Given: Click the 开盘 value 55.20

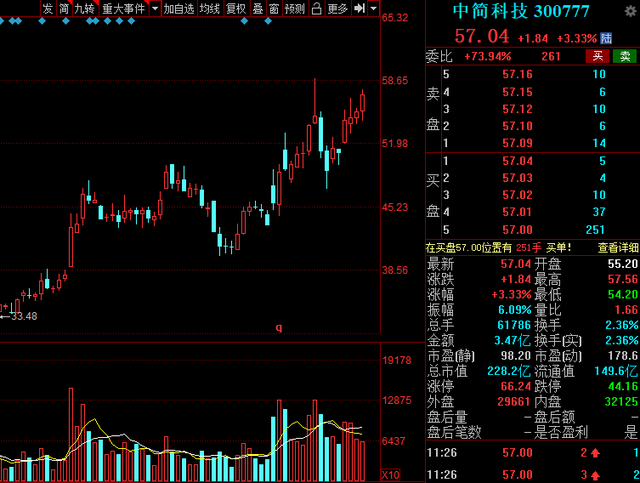Looking at the screenshot, I should click(x=623, y=264).
